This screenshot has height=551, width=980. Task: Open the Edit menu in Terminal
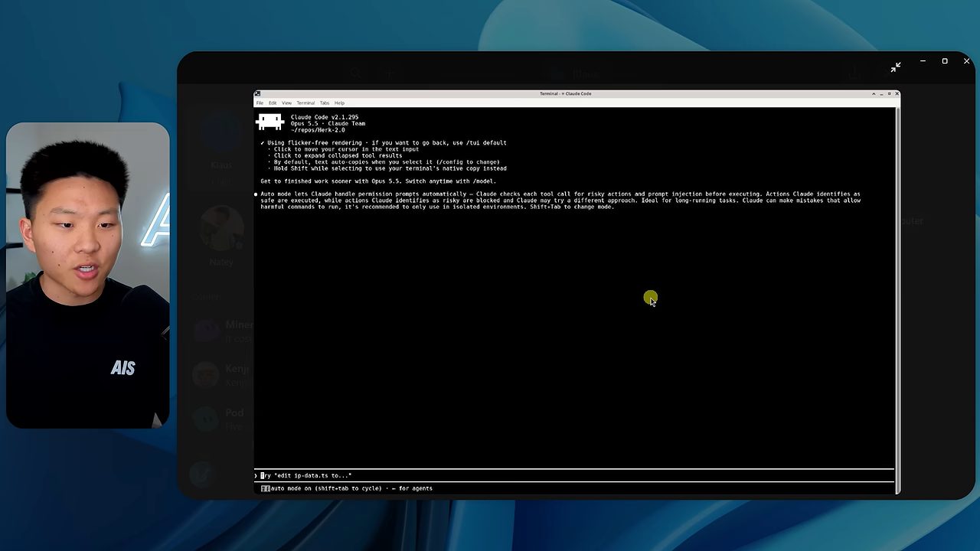[273, 103]
